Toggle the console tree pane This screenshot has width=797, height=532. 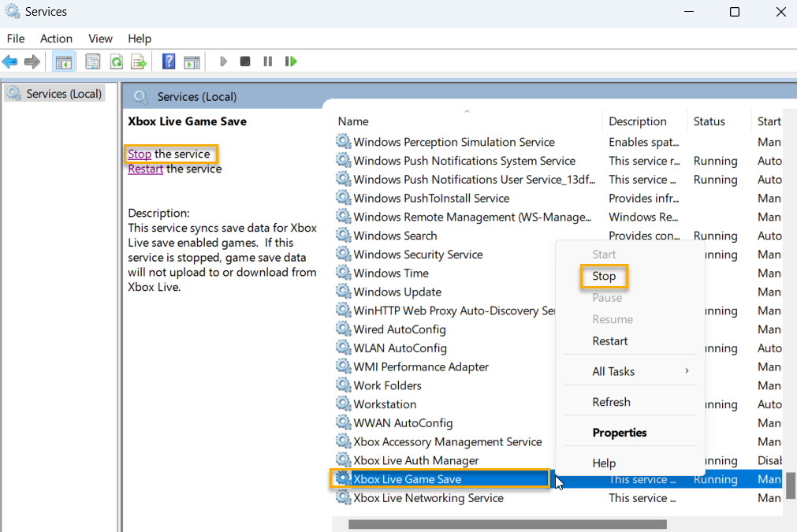pos(63,61)
